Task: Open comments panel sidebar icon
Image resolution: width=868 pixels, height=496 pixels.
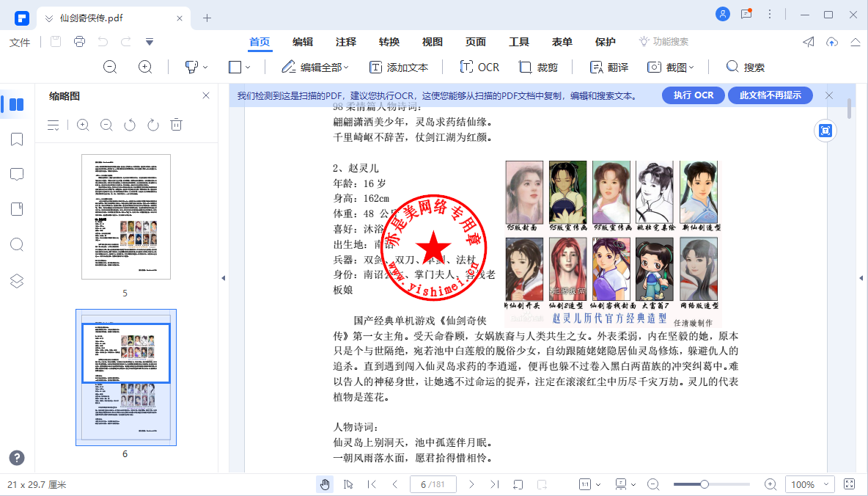Action: (x=17, y=175)
